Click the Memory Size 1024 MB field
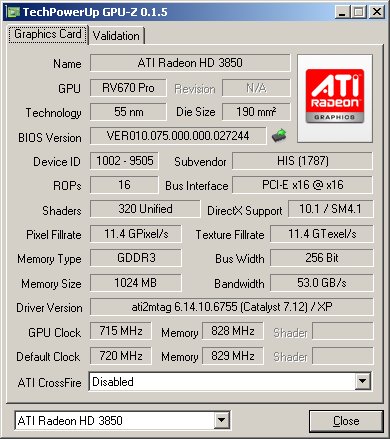Viewport: 390px width, 439px height. coord(136,283)
